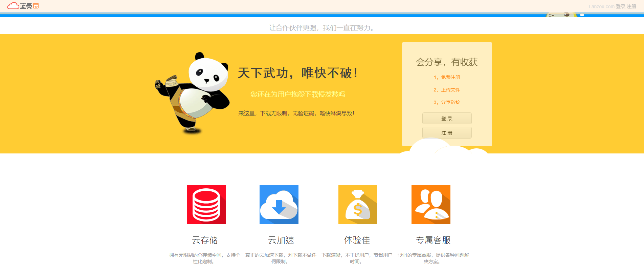Open the 注册 link in the header
Viewport: 644px width, 272px height.
click(x=631, y=6)
